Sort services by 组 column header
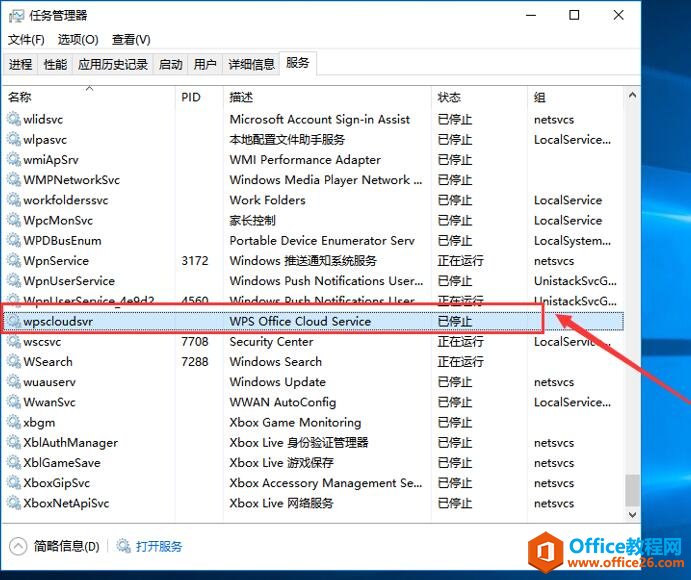Image resolution: width=691 pixels, height=580 pixels. [x=576, y=97]
